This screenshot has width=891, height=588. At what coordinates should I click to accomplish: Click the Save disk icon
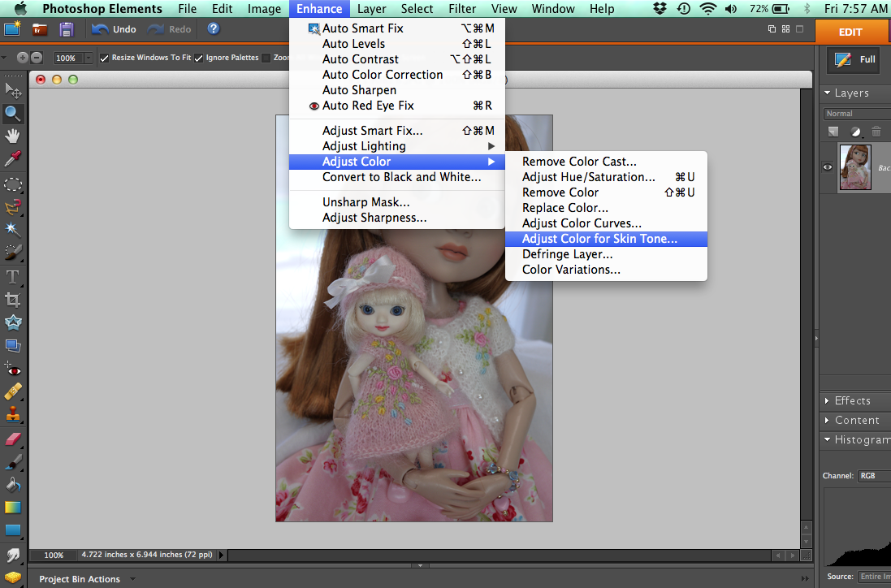(67, 29)
